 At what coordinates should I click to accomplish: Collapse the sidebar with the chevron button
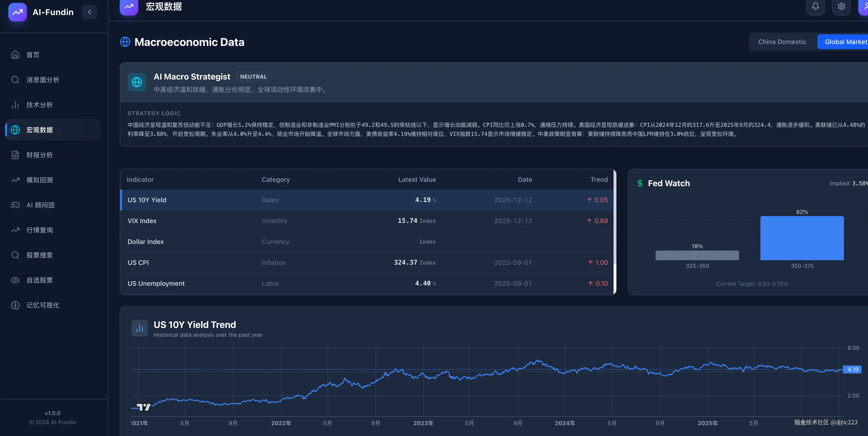(90, 12)
